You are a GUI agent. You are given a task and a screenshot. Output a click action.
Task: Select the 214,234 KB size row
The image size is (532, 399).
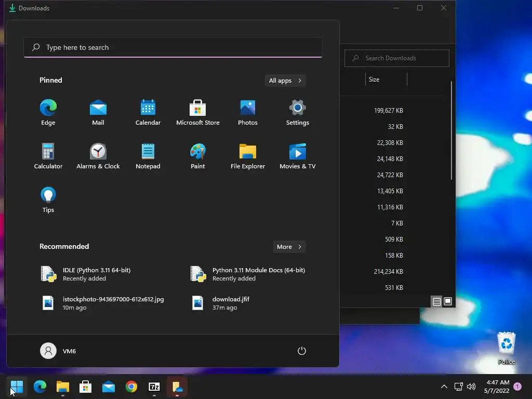click(389, 271)
